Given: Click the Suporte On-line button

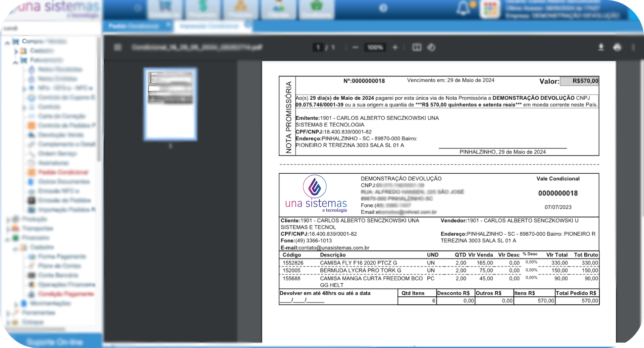Looking at the screenshot, I should click(x=54, y=342).
